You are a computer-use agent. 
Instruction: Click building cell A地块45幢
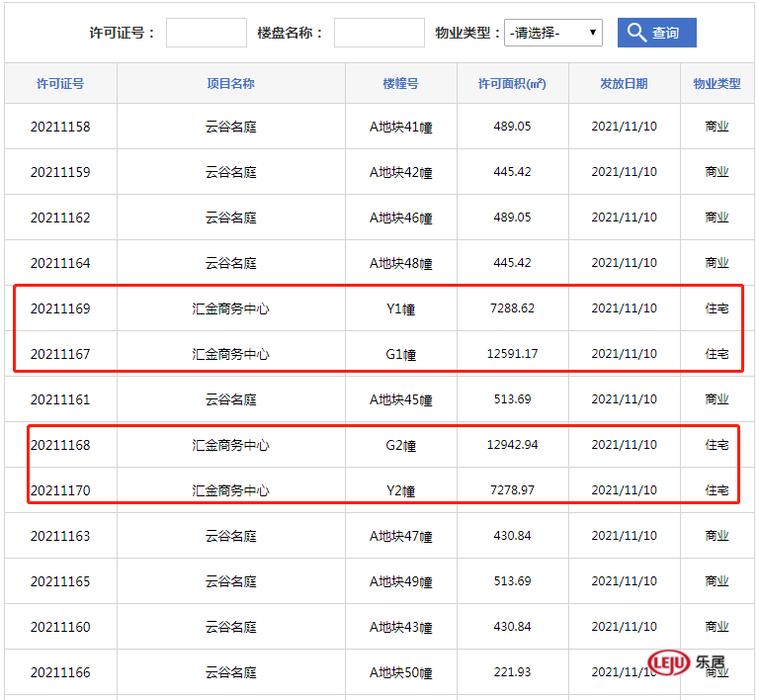(401, 399)
